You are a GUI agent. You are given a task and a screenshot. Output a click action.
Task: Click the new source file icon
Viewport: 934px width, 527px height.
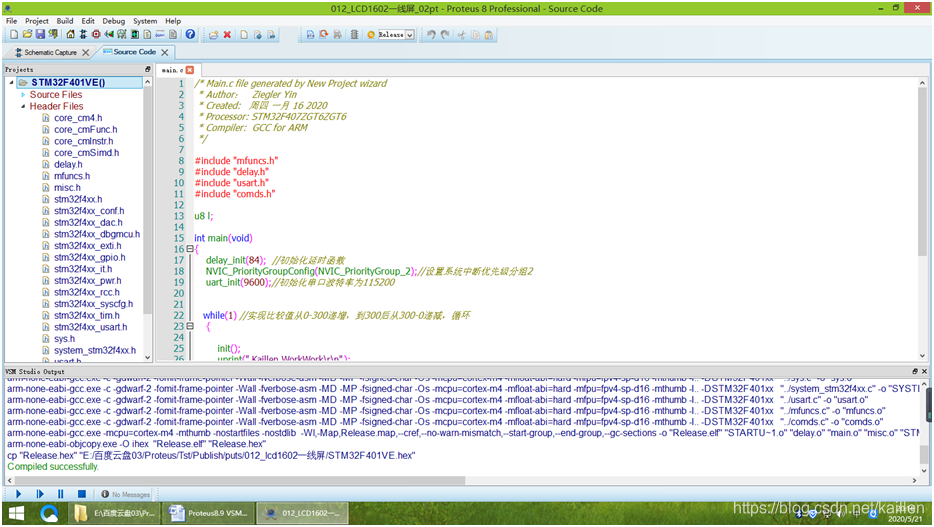pyautogui.click(x=244, y=35)
